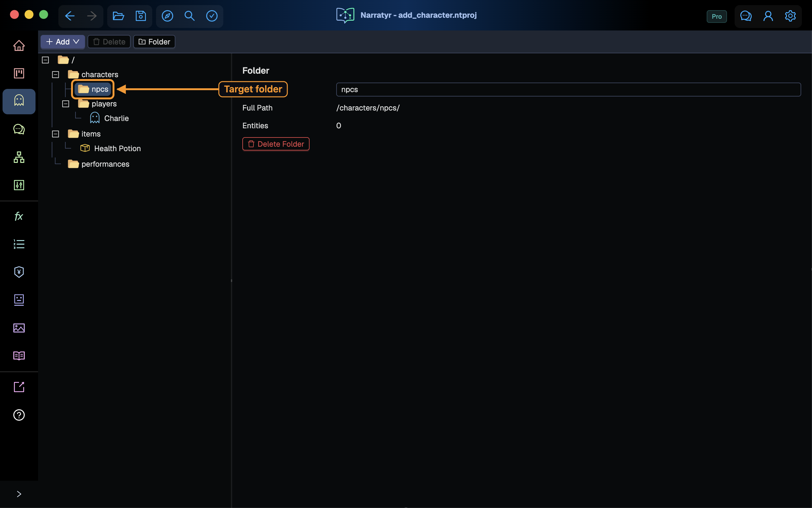The width and height of the screenshot is (812, 508).
Task: Save the project with disk icon
Action: [141, 16]
